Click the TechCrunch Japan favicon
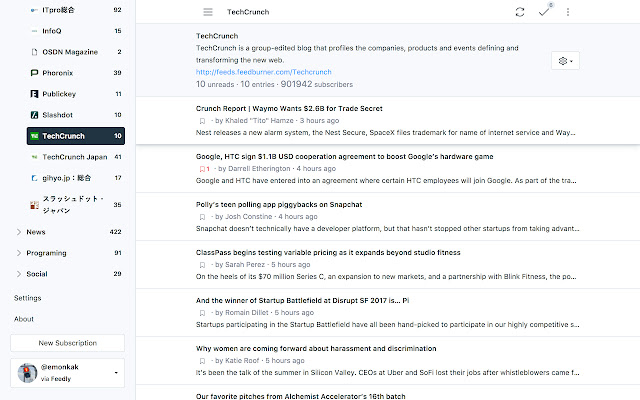640x400 pixels. coord(34,157)
